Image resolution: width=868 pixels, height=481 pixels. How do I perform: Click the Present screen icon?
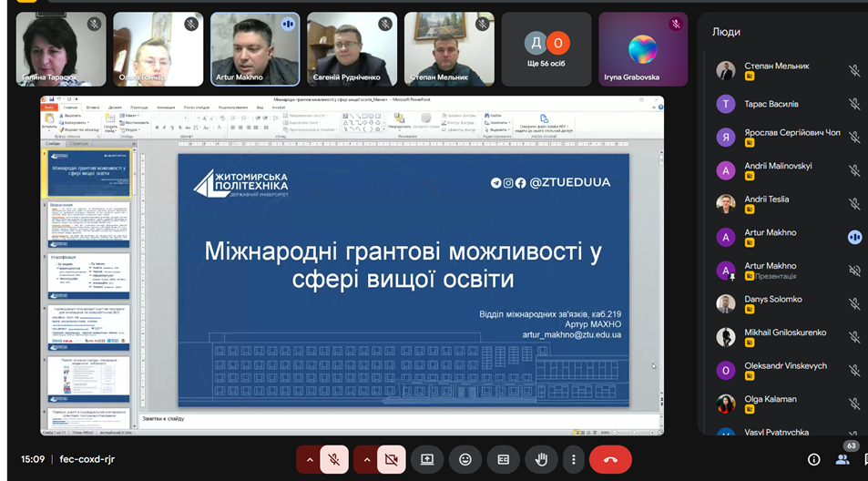426,459
